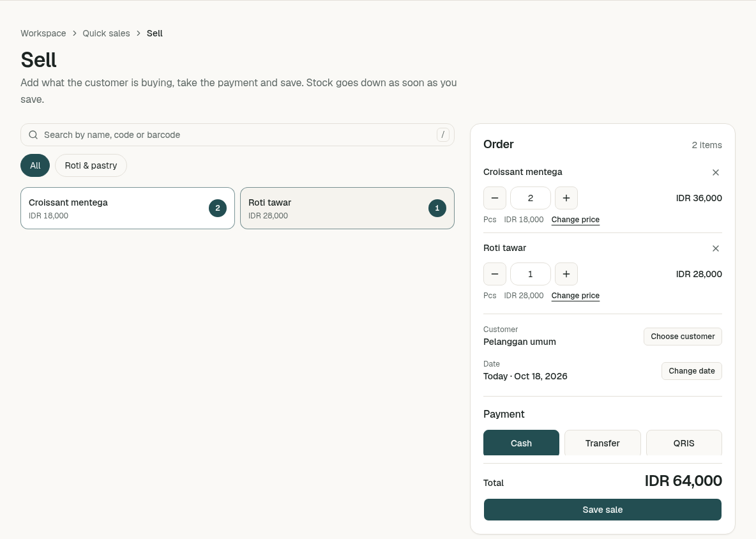Save the sale
This screenshot has width=756, height=539.
(x=603, y=510)
